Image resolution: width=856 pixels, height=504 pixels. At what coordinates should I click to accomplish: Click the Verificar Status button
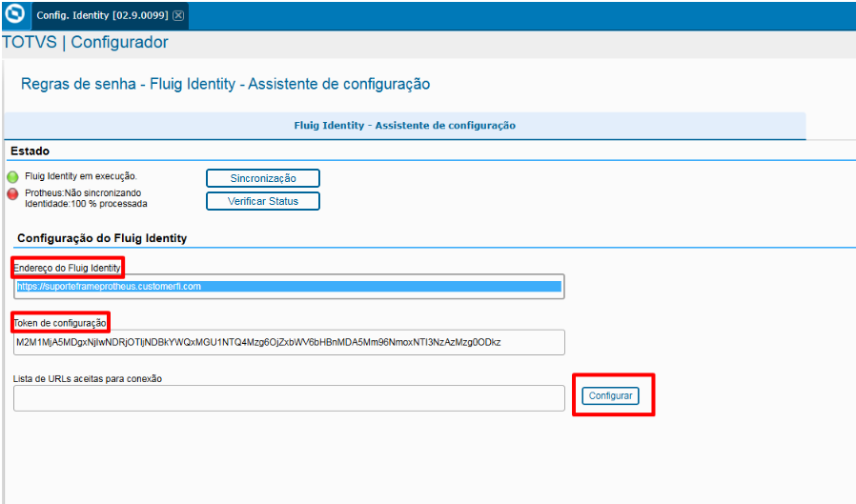pyautogui.click(x=262, y=201)
